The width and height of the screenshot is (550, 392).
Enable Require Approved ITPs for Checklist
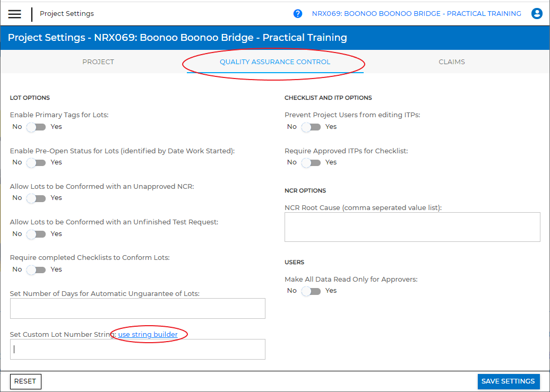311,162
